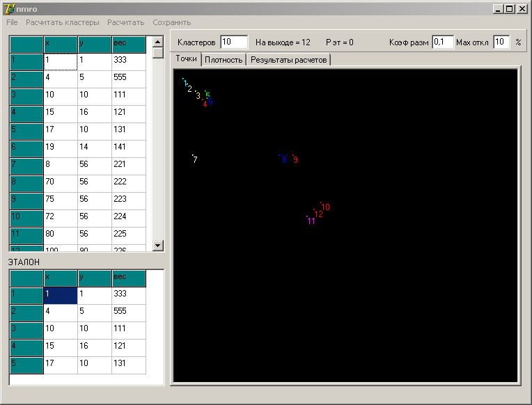Click the Кластеров input field
532x405 pixels.
pyautogui.click(x=234, y=42)
